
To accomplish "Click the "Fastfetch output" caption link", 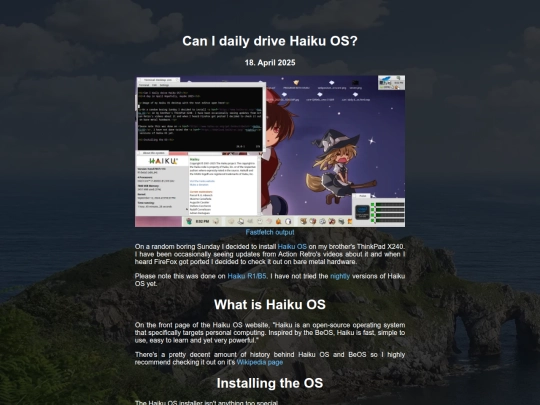I will pos(270,232).
